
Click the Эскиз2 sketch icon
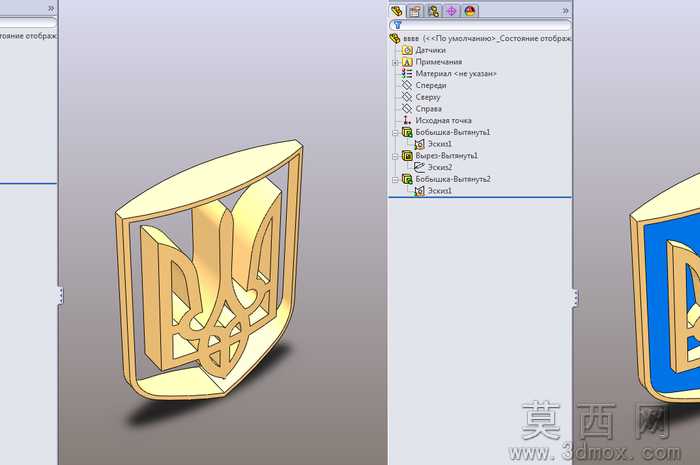[419, 167]
